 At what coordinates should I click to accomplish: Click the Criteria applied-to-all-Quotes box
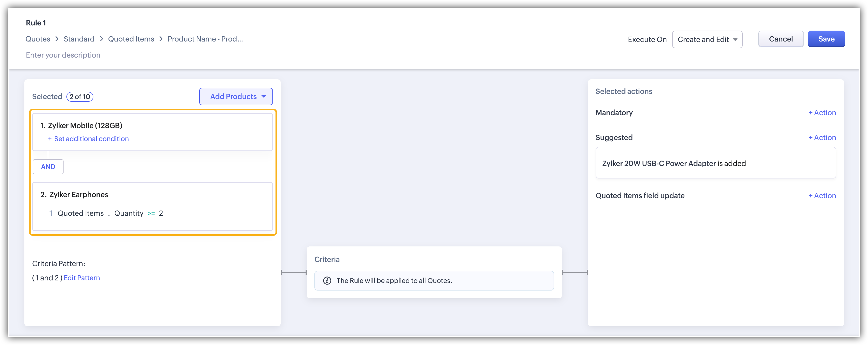434,281
